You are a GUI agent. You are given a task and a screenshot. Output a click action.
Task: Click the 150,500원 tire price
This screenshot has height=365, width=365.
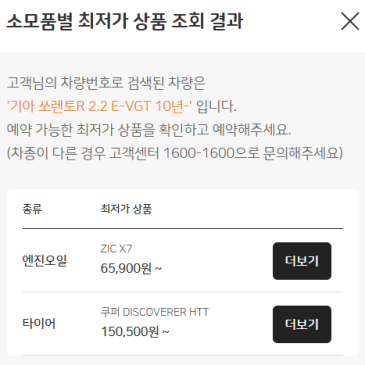coord(130,331)
